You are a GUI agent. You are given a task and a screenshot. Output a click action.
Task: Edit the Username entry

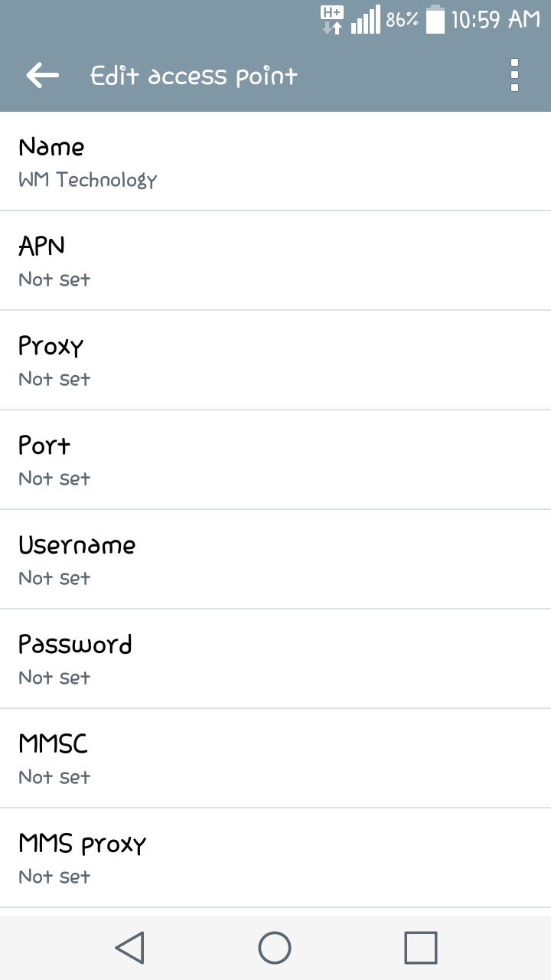pos(275,559)
